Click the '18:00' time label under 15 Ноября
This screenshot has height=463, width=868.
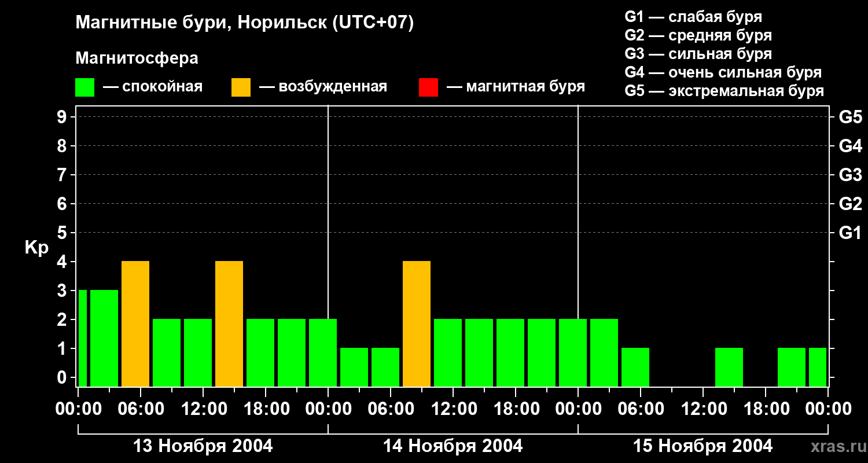(766, 409)
